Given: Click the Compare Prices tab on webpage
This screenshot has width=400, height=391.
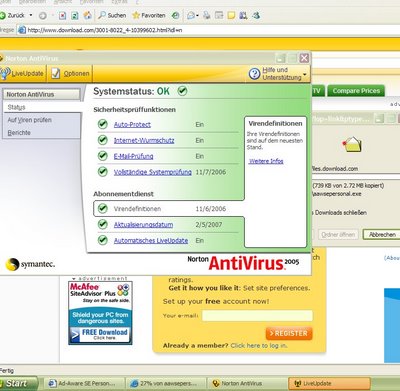Looking at the screenshot, I should [356, 91].
